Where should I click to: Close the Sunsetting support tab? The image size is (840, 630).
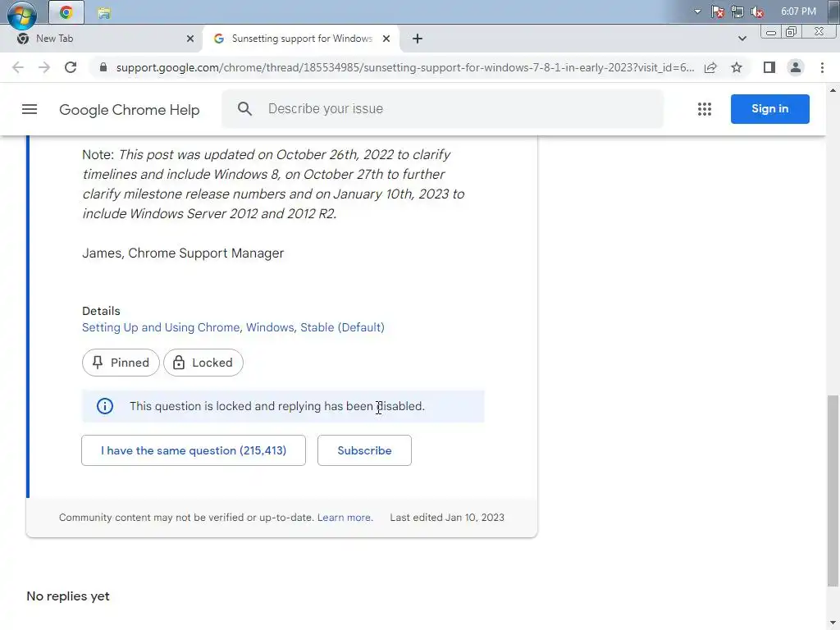(x=386, y=39)
